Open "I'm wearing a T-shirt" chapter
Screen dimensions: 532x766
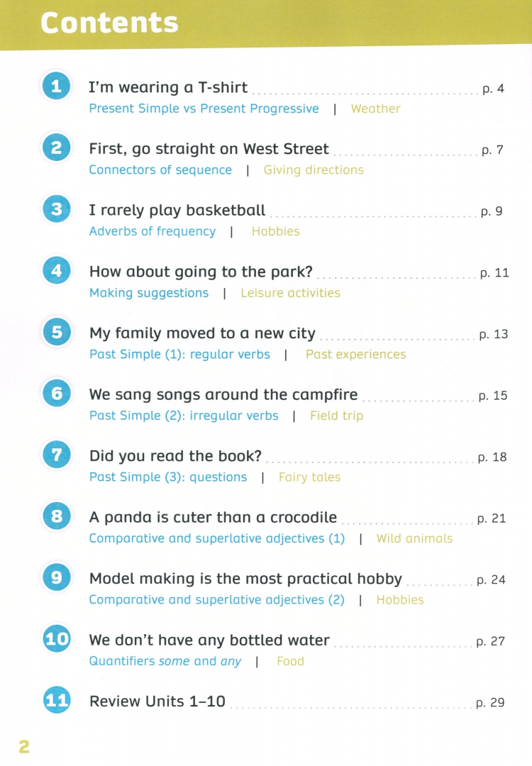click(168, 88)
